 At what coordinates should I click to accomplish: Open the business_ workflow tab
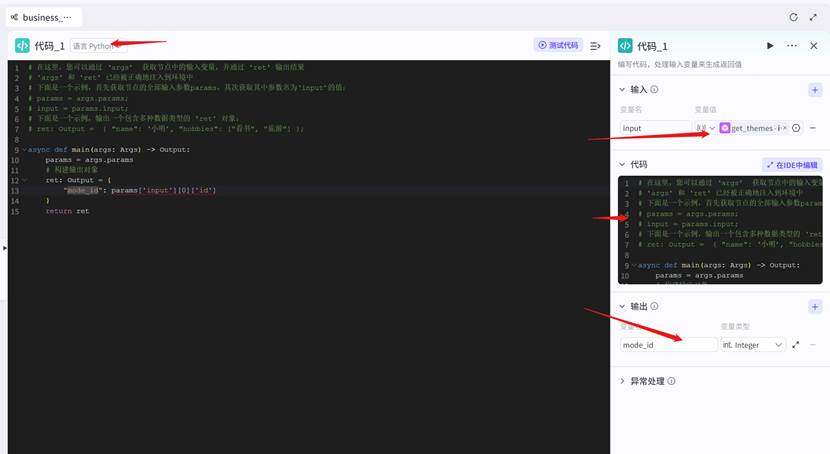[43, 17]
